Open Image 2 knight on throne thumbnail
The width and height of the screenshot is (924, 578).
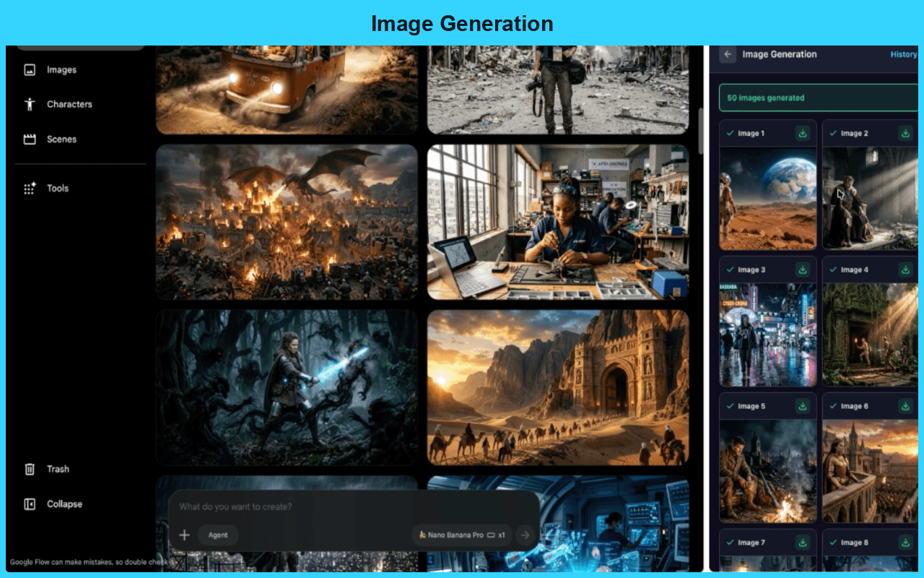[x=871, y=199]
